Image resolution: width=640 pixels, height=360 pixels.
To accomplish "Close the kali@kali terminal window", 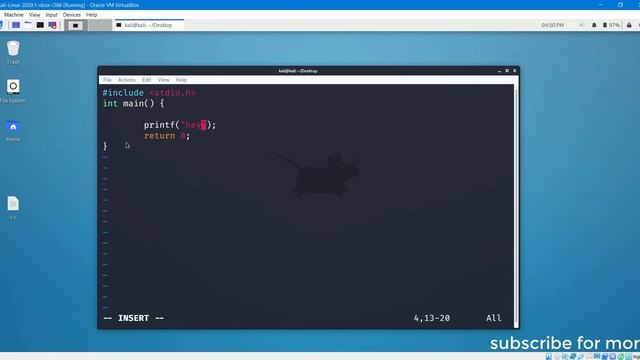I will [x=515, y=71].
